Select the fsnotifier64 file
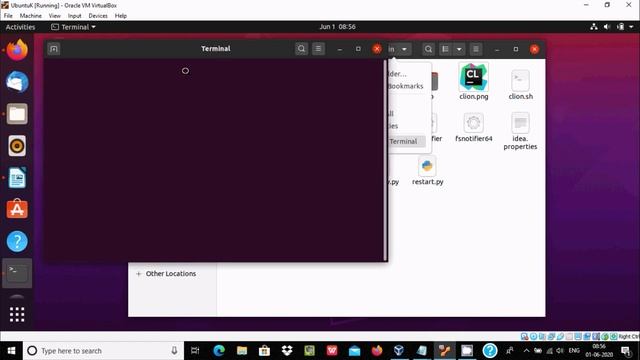 (x=473, y=127)
